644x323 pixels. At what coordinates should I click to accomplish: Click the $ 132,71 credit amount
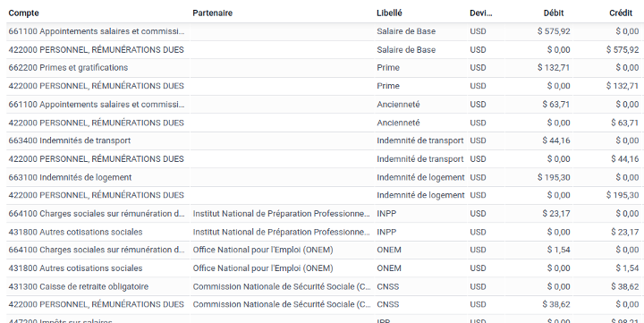click(x=623, y=86)
